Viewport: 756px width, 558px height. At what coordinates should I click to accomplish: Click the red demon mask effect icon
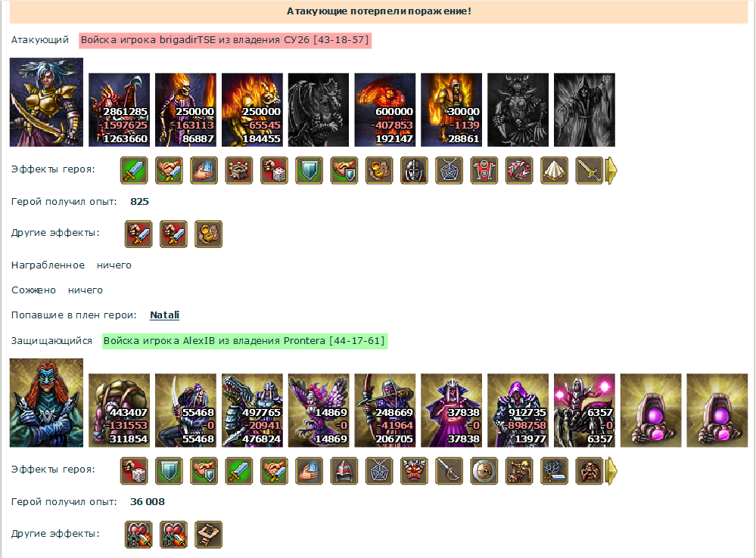414,471
